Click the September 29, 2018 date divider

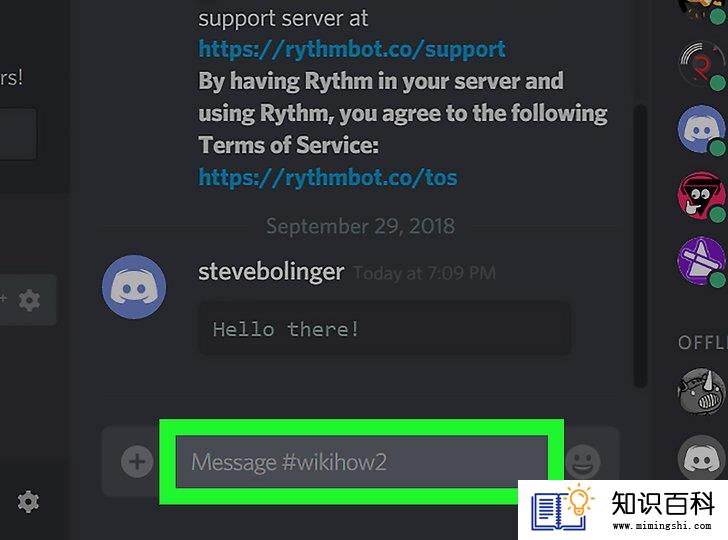pyautogui.click(x=360, y=226)
